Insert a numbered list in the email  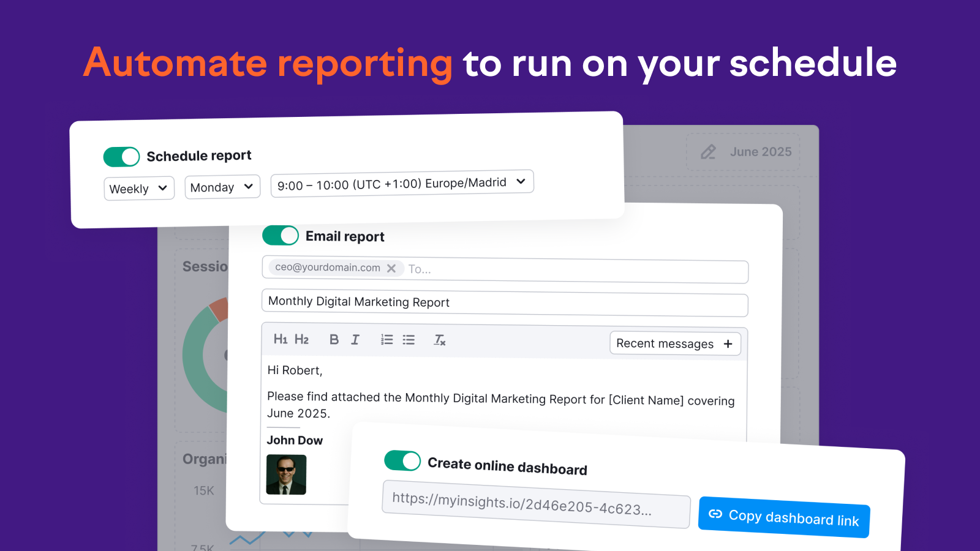point(386,339)
